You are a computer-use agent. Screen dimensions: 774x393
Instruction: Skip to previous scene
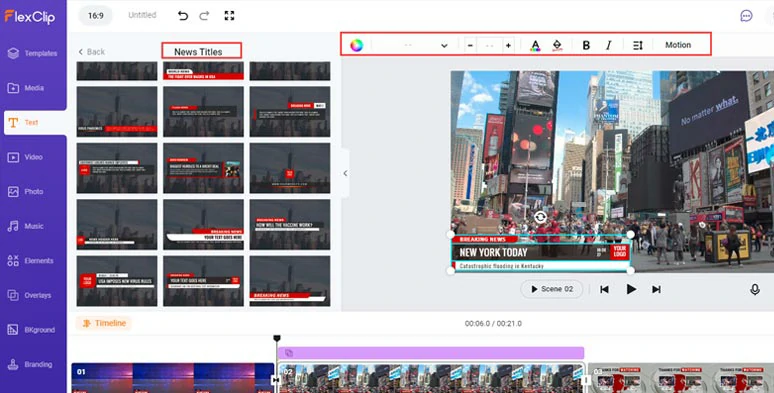tap(604, 289)
